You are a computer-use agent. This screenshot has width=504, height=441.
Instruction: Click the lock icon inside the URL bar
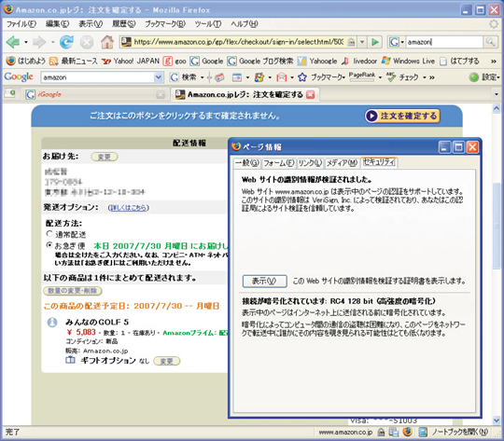351,42
